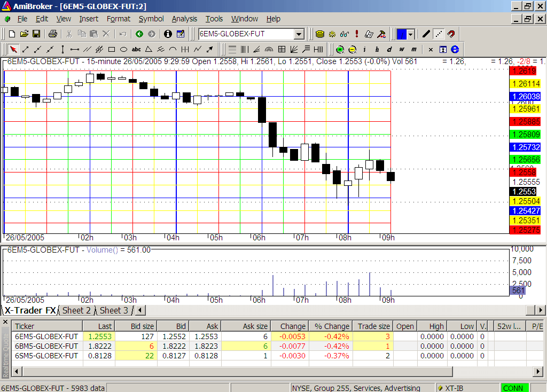The height and width of the screenshot is (392, 547).
Task: Click the red exclamation mark icon
Action: 356,34
